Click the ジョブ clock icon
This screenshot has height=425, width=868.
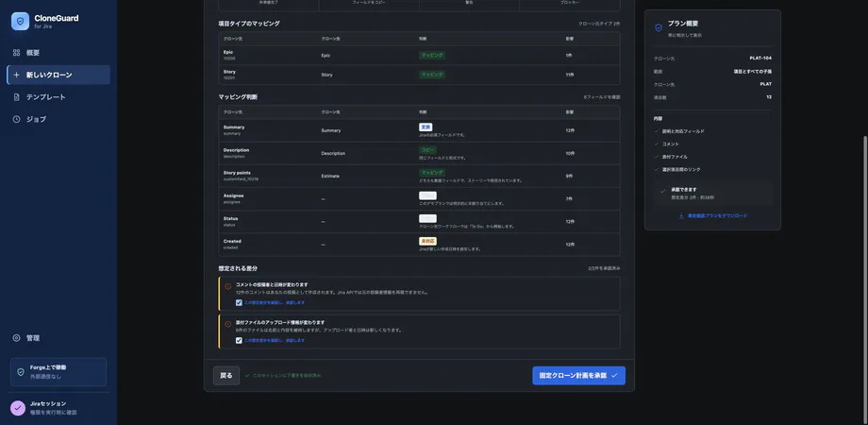tap(17, 119)
